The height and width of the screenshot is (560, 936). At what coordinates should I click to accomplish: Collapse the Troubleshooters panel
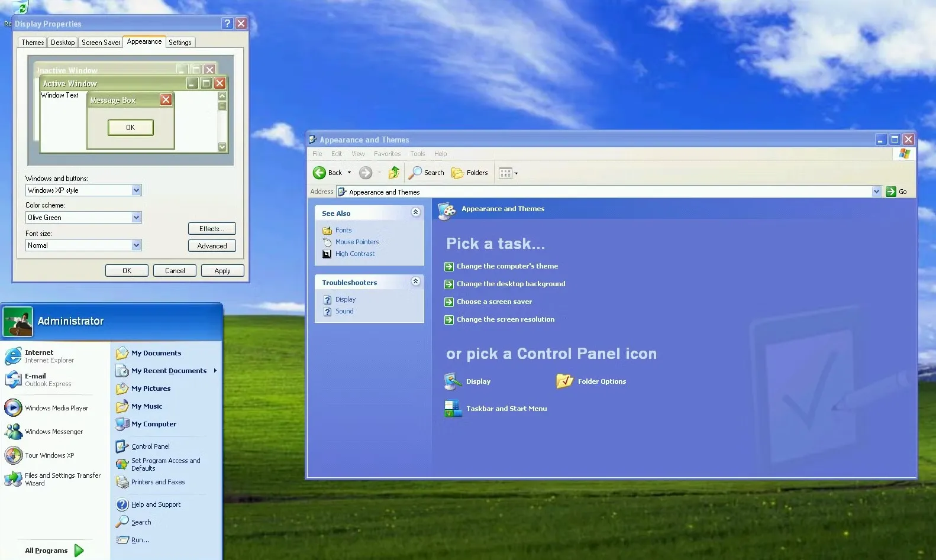coord(415,281)
